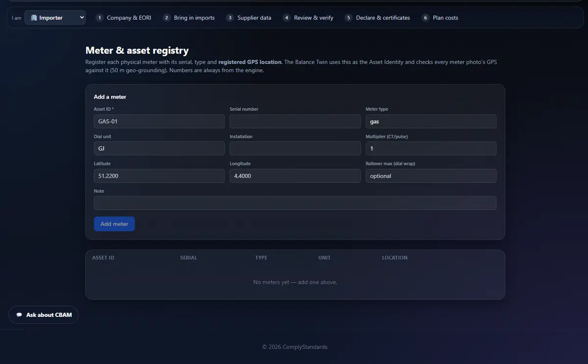Click the building icon in the Importer selector
Image resolution: width=588 pixels, height=364 pixels.
(34, 18)
